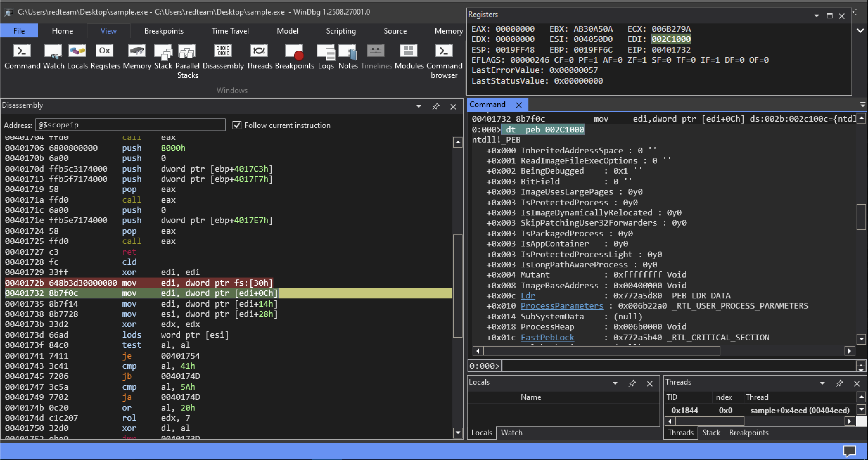This screenshot has height=460, width=868.
Task: Toggle Follow current instruction checkbox
Action: (237, 125)
